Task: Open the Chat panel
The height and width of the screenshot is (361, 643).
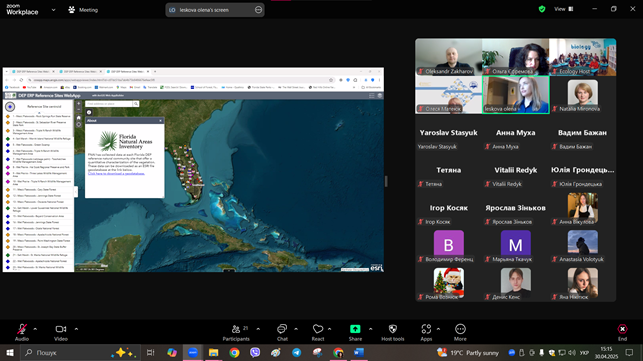Action: tap(282, 332)
